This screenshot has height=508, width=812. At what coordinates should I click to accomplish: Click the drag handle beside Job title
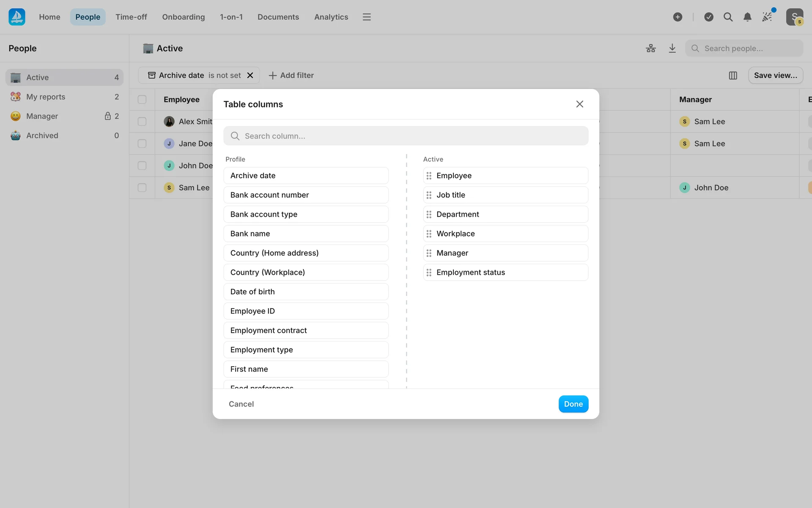click(x=429, y=195)
